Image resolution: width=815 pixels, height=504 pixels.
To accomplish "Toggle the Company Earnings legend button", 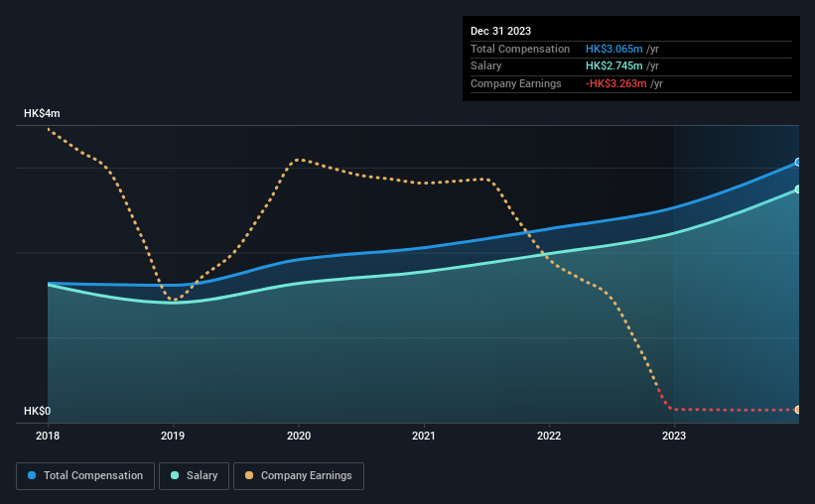I will click(x=299, y=476).
